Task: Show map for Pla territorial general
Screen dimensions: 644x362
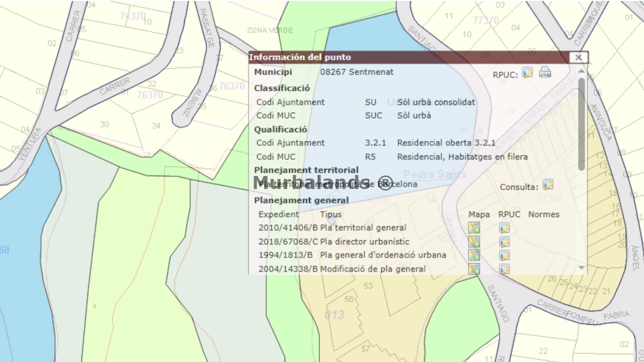Action: (474, 228)
